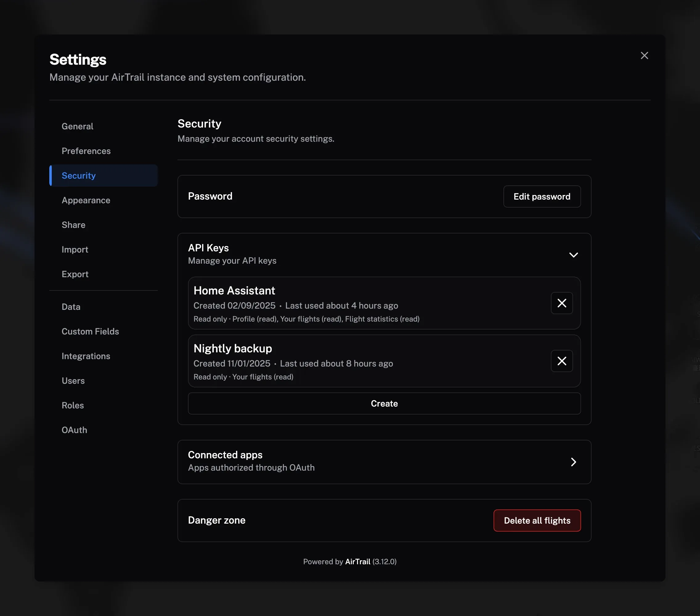Open the AirTrail link in footer
The width and height of the screenshot is (700, 616).
pos(357,561)
